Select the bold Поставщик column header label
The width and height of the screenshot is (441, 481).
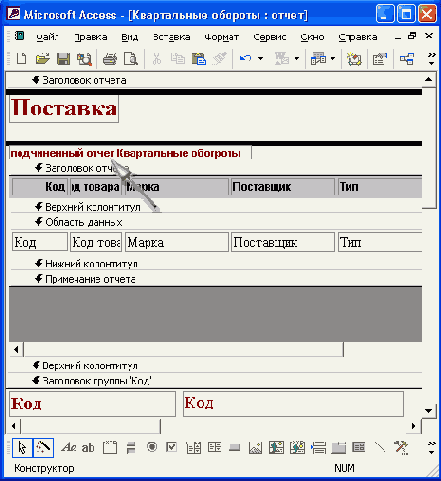coord(282,187)
